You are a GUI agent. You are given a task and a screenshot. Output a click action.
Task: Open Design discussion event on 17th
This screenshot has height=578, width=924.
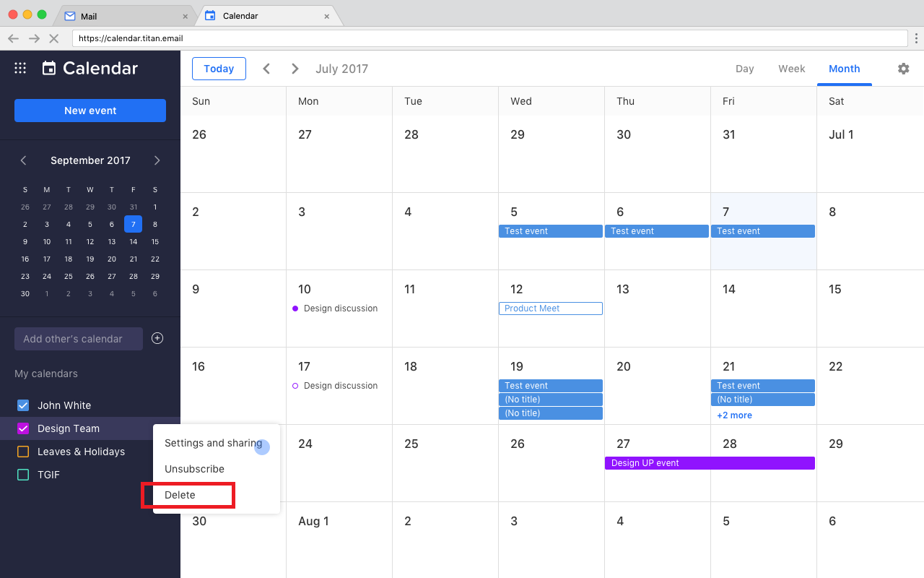point(335,386)
